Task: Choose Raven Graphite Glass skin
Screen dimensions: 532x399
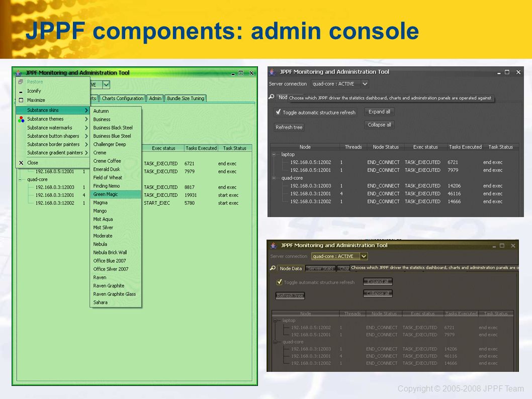Action: tap(116, 294)
